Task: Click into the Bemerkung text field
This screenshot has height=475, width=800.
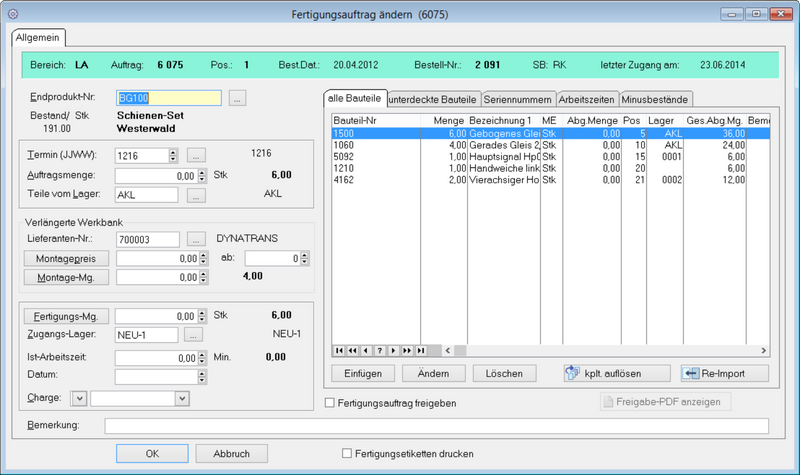Action: pos(436,427)
